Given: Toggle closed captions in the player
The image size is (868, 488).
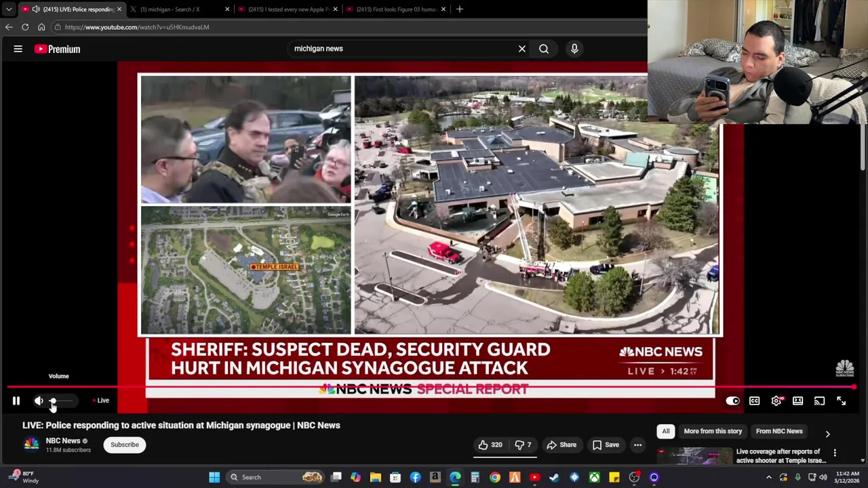Looking at the screenshot, I should point(754,401).
